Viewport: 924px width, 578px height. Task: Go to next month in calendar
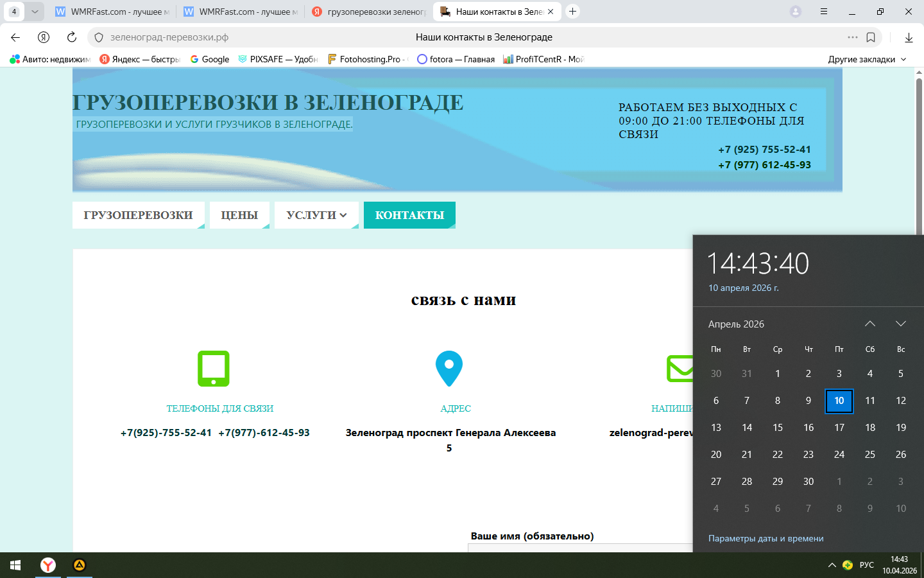(x=901, y=324)
